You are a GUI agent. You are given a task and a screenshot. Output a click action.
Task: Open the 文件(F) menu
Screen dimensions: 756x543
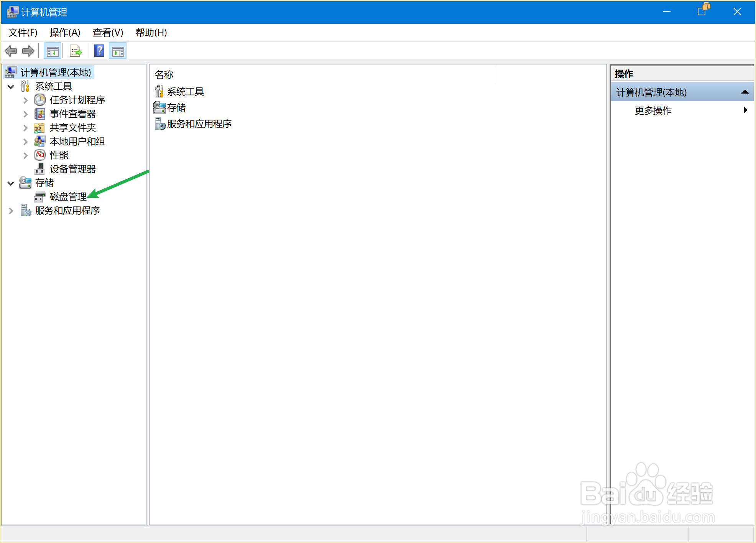click(23, 33)
